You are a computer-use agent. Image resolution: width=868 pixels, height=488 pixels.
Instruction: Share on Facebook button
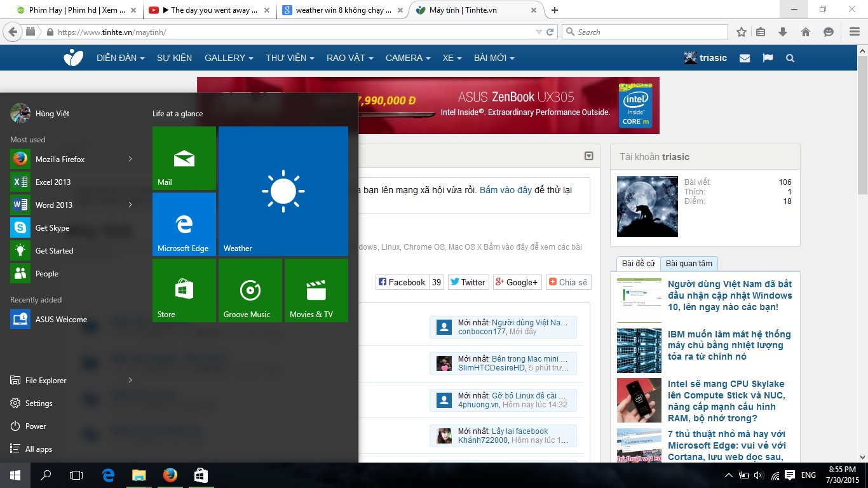401,282
